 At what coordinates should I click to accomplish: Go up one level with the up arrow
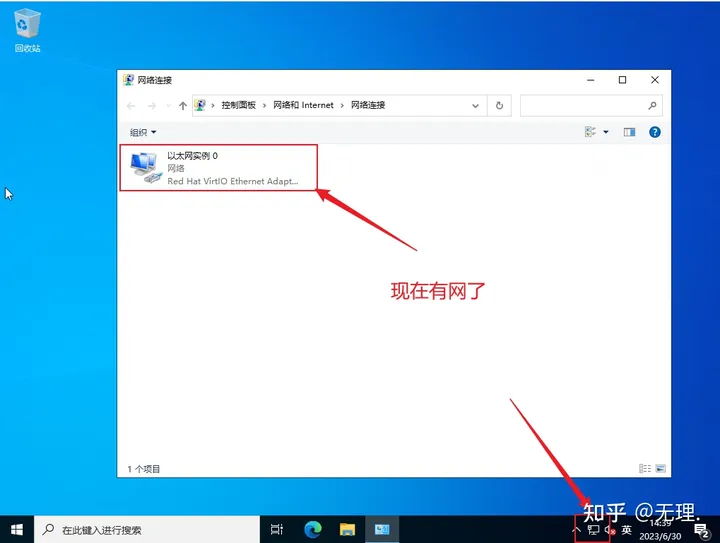(x=183, y=106)
